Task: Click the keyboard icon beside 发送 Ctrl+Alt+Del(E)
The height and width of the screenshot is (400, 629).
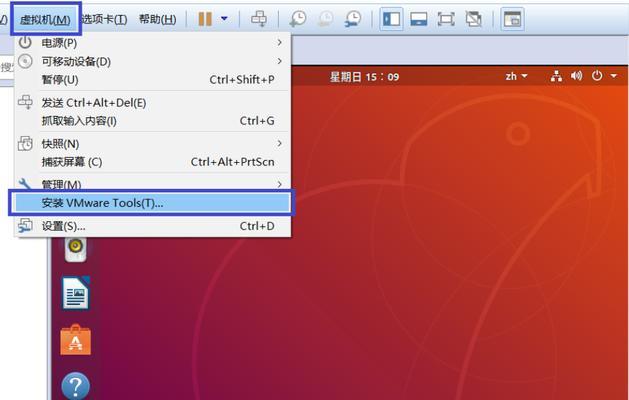Action: tap(25, 102)
